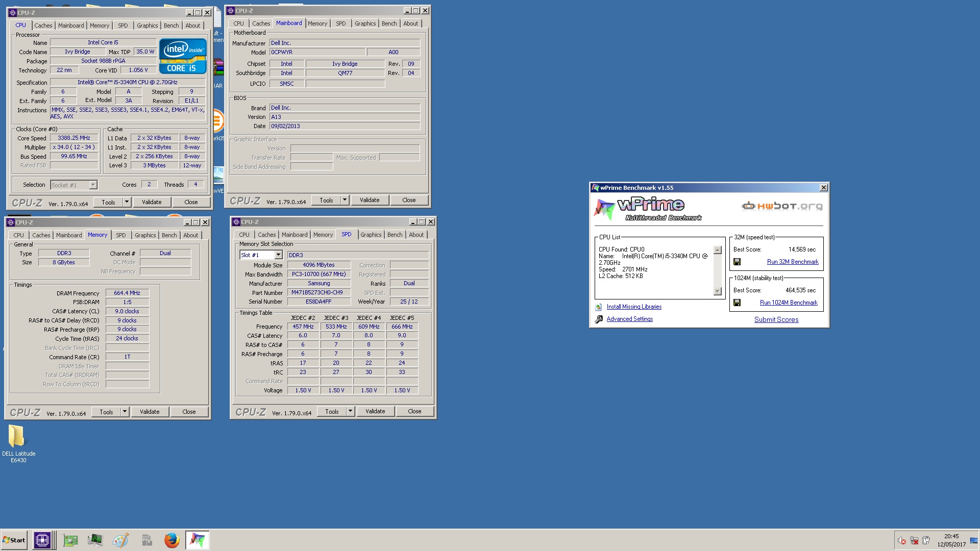Switch to Caches tab in CPU tab window
The height and width of the screenshot is (551, 980).
point(43,26)
